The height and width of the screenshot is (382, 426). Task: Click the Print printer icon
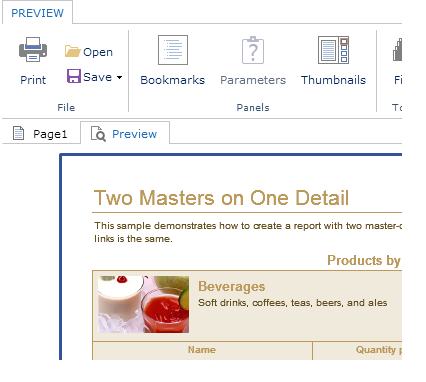click(x=33, y=49)
